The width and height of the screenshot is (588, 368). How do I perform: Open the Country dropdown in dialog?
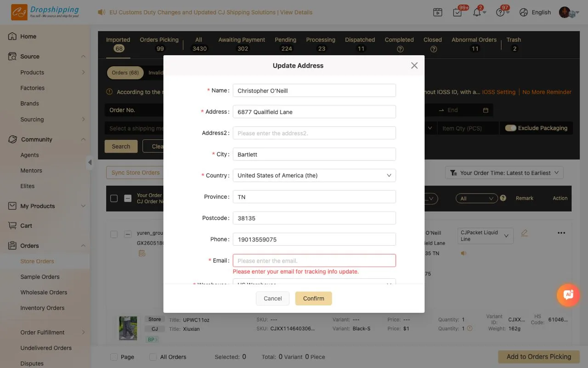[314, 175]
